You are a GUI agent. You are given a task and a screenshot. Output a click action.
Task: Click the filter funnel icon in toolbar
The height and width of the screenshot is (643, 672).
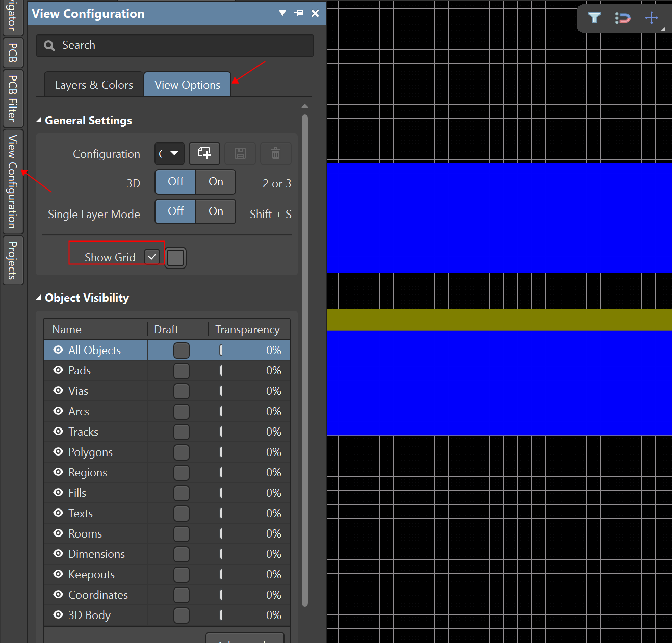tap(595, 18)
